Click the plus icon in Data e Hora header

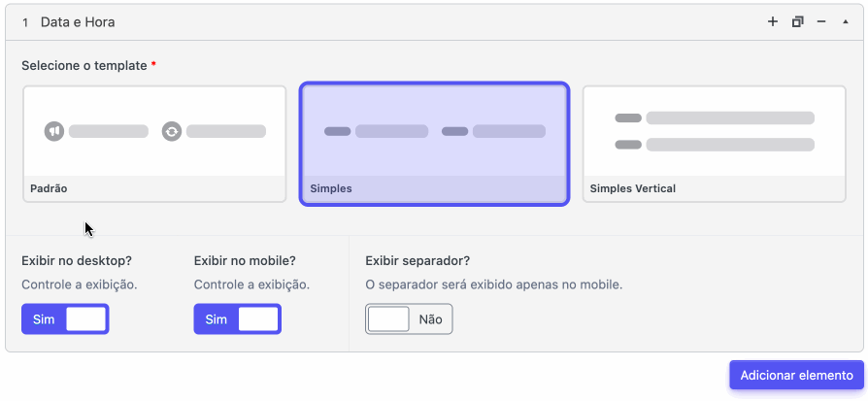point(773,22)
